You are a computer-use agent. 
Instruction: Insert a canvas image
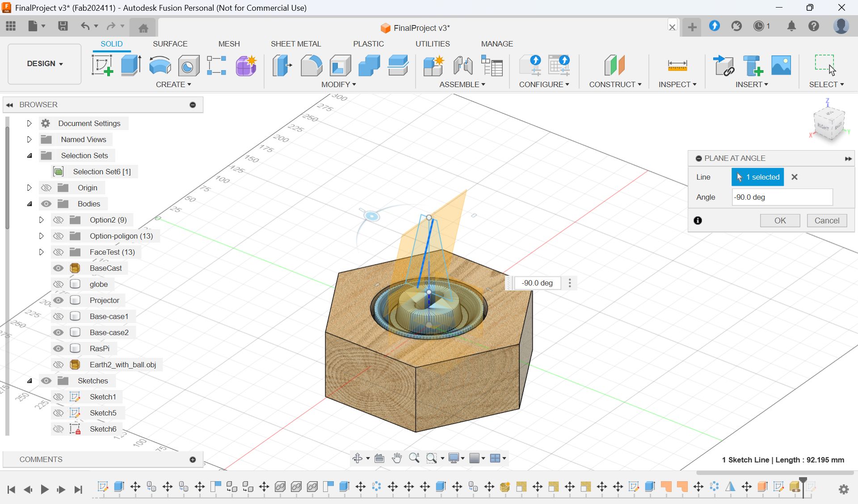click(x=781, y=65)
